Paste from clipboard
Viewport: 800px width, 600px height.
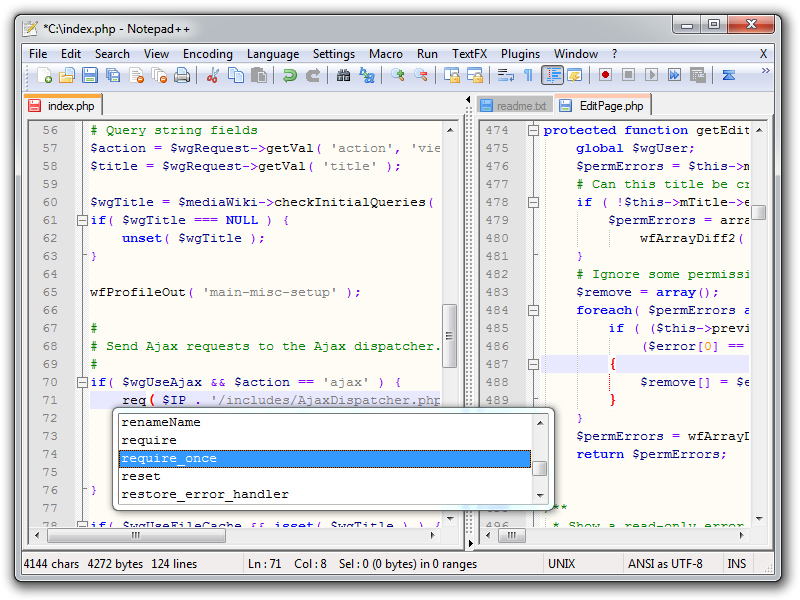pyautogui.click(x=257, y=74)
